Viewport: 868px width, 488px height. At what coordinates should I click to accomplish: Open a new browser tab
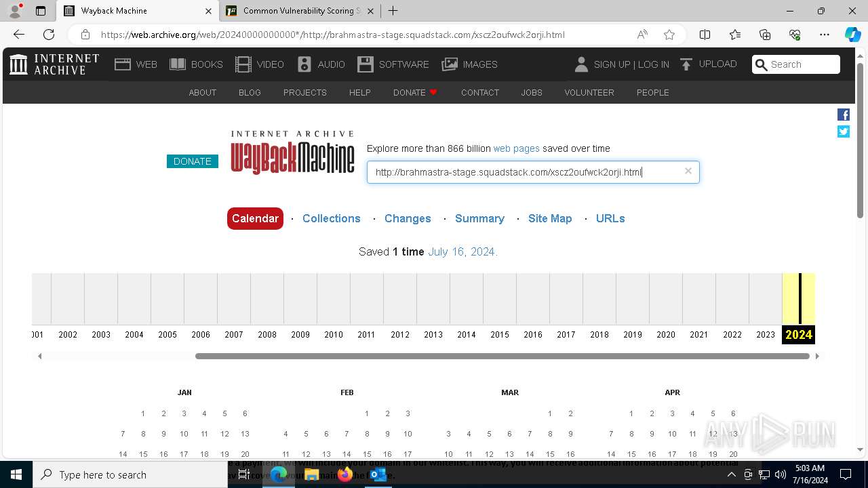tap(393, 11)
